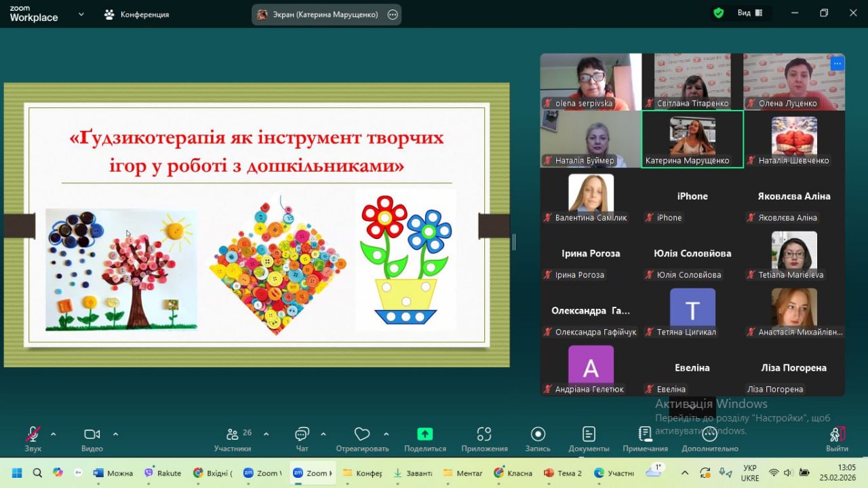
Task: Open Windows taskbar search
Action: point(37,473)
